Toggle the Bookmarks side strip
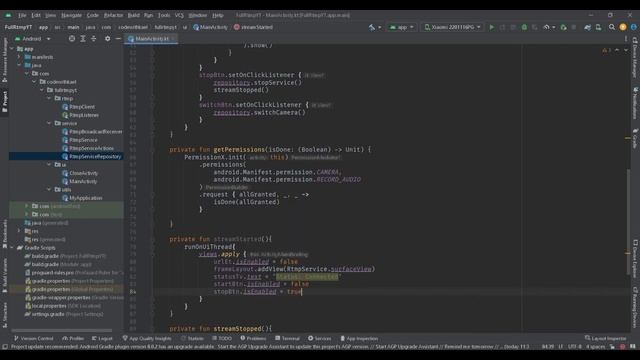640x360 pixels. pos(4,233)
